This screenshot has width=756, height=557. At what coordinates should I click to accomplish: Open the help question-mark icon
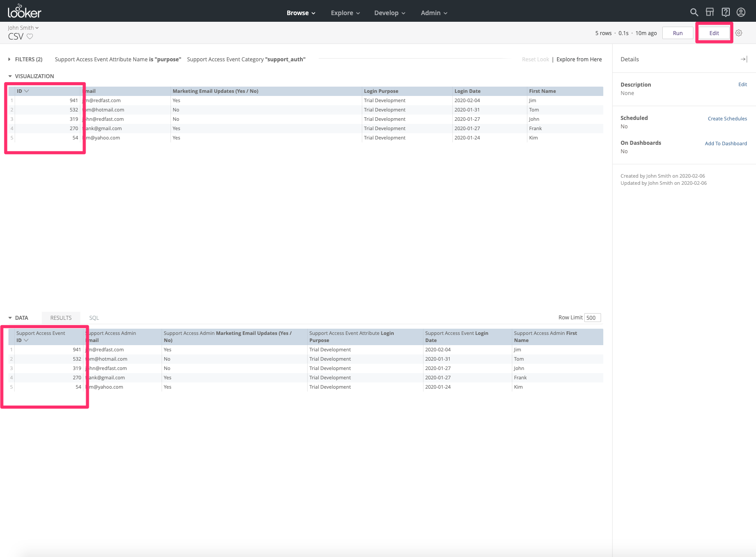726,12
